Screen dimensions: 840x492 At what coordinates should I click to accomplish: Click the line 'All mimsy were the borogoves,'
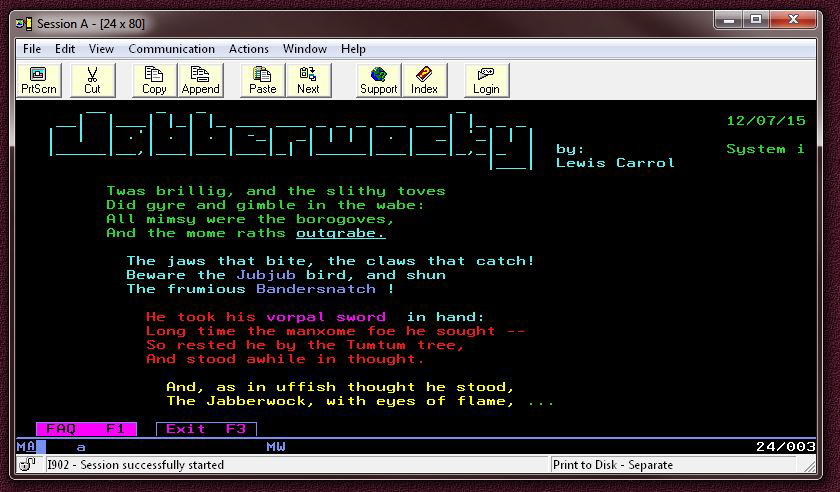(250, 219)
